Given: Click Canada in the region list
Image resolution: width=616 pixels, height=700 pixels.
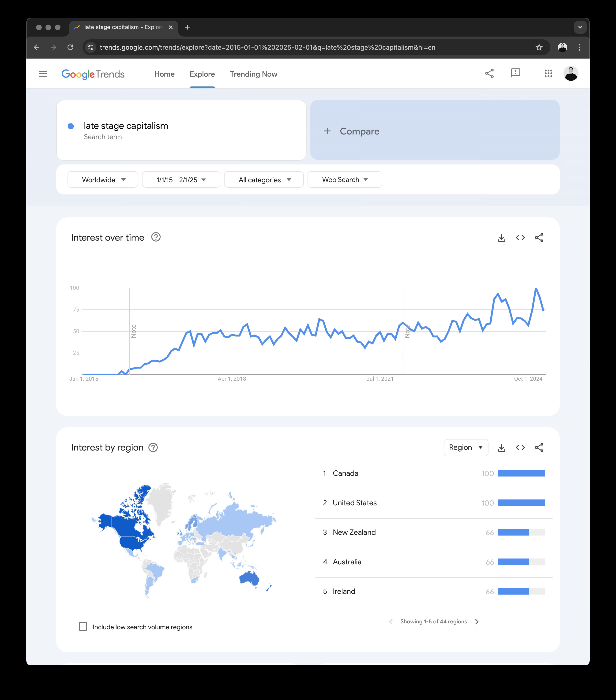Looking at the screenshot, I should (345, 473).
